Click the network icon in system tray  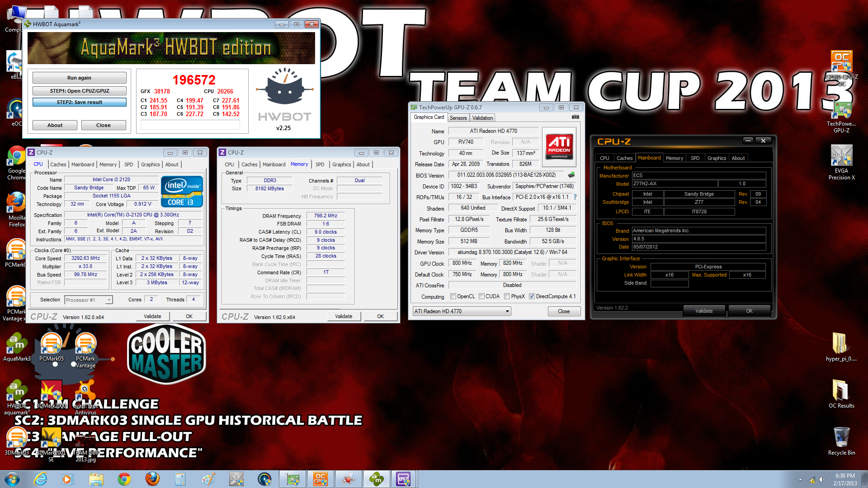(811, 479)
